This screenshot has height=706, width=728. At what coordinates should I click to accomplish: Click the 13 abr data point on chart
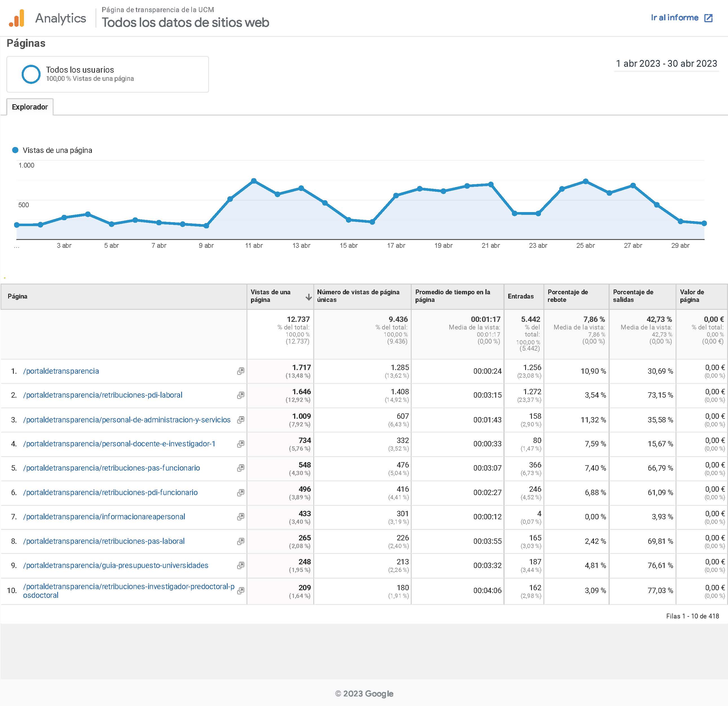click(301, 188)
